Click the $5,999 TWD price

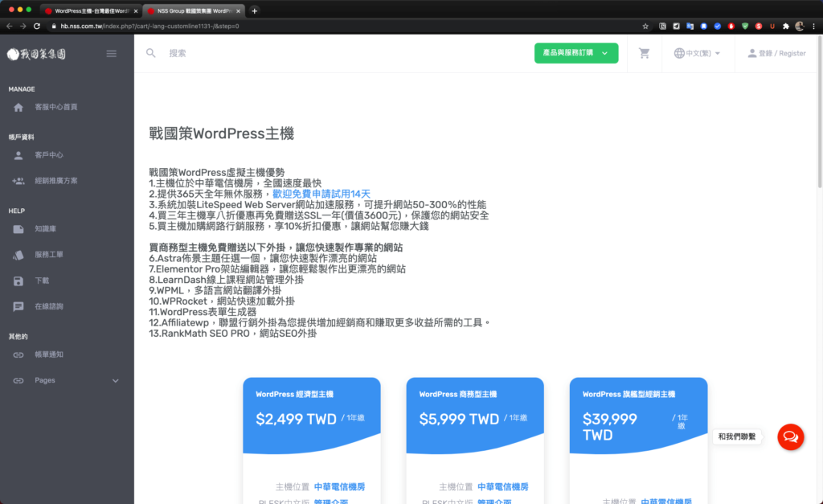(459, 419)
